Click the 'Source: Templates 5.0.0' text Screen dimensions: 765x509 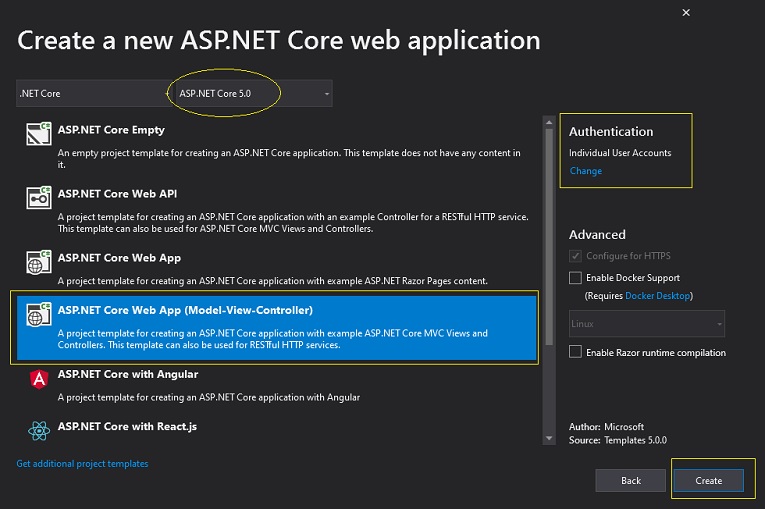(618, 440)
